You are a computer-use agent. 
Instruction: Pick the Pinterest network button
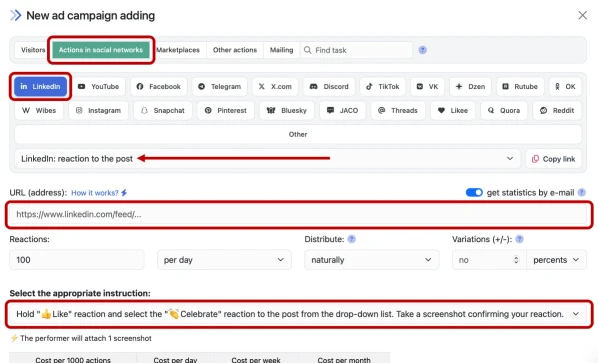(x=226, y=111)
